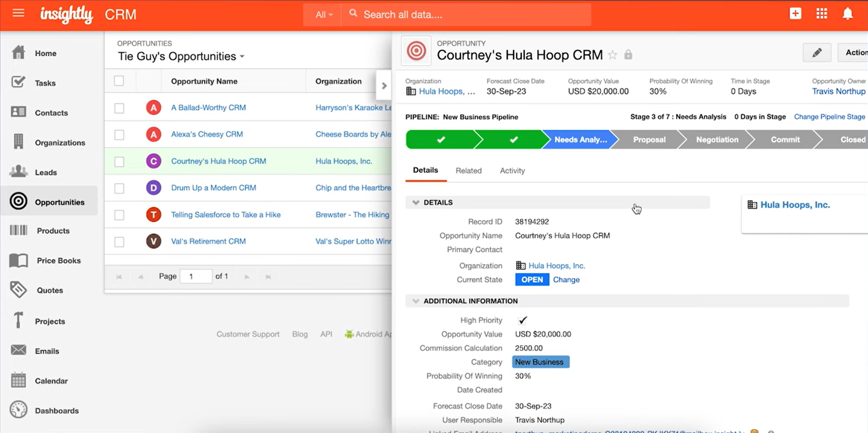
Task: Open the Blog footer link
Action: point(300,334)
